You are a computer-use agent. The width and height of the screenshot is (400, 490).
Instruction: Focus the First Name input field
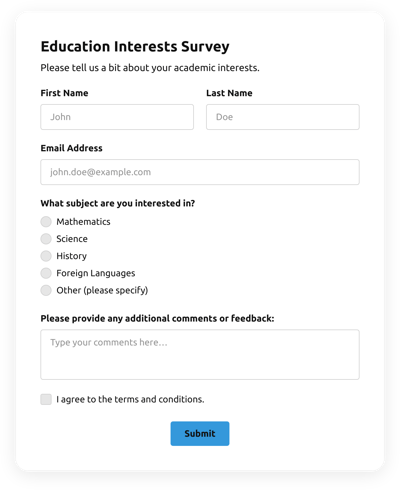(117, 117)
